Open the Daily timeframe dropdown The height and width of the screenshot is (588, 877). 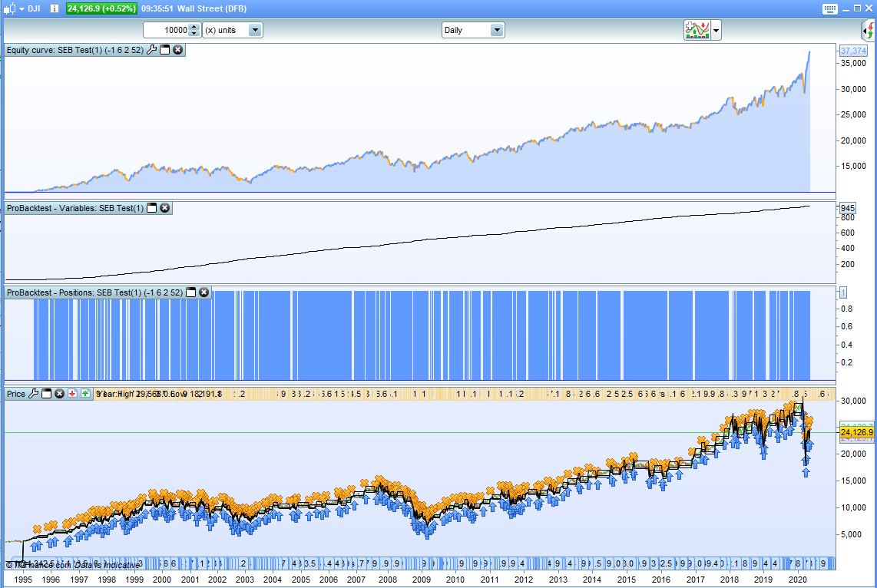click(473, 30)
